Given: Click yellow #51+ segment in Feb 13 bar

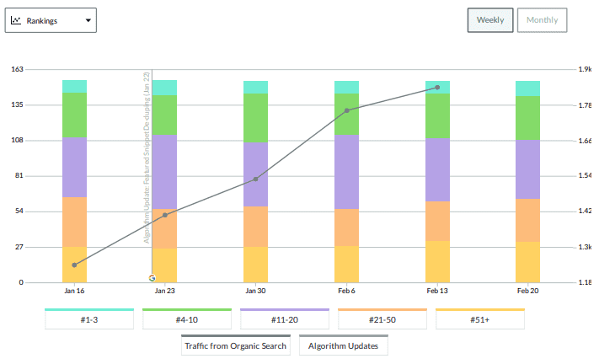Looking at the screenshot, I should pyautogui.click(x=437, y=261).
